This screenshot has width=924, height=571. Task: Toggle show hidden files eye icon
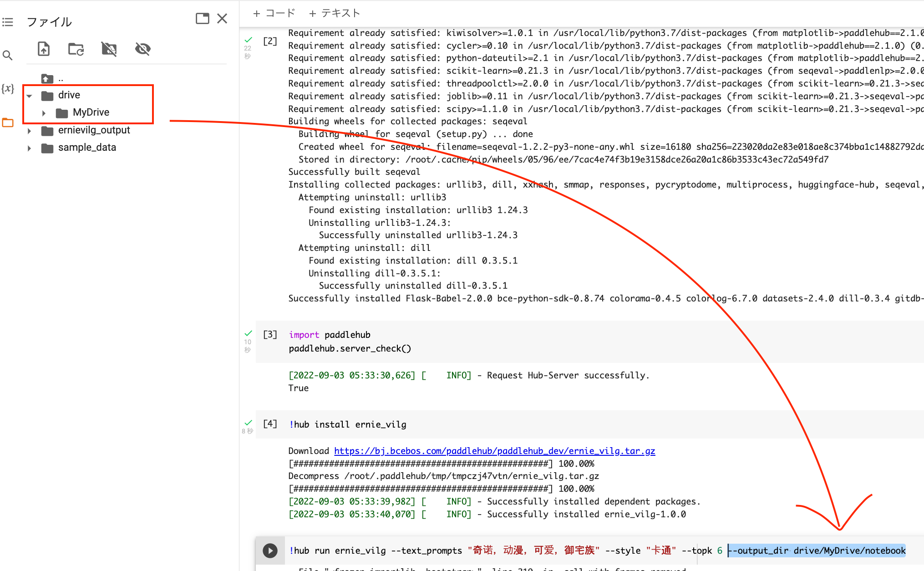143,49
